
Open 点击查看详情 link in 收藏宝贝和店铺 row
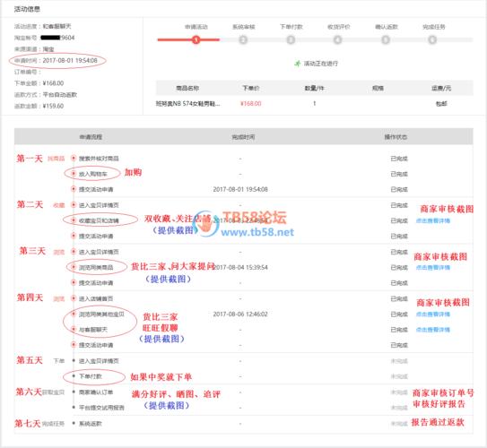point(433,221)
